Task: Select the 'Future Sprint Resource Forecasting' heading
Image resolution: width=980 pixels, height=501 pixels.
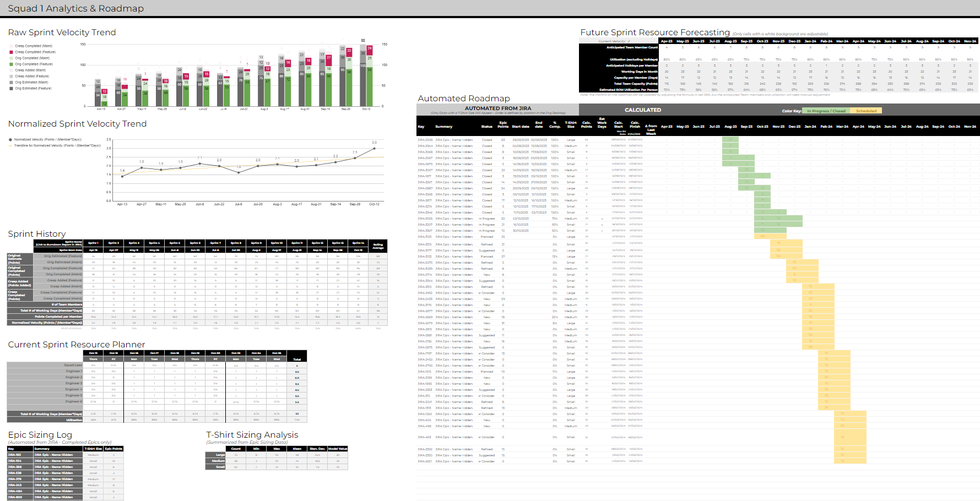Action: (x=655, y=32)
